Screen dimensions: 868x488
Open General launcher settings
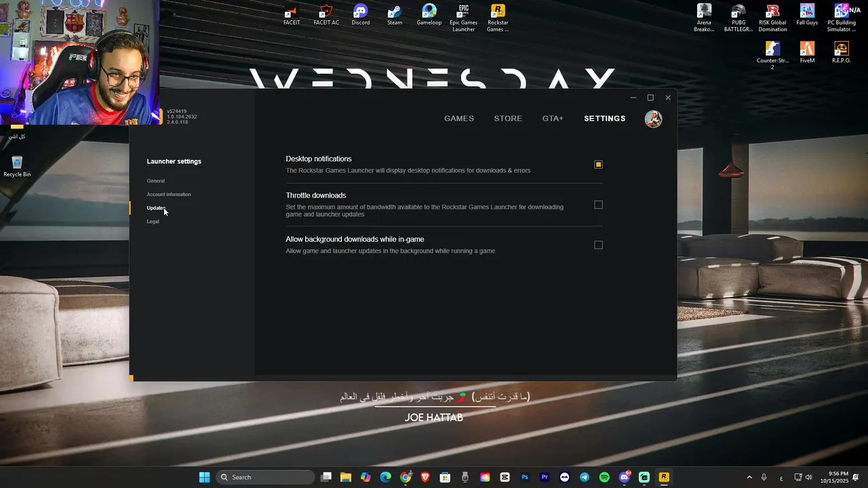tap(156, 181)
